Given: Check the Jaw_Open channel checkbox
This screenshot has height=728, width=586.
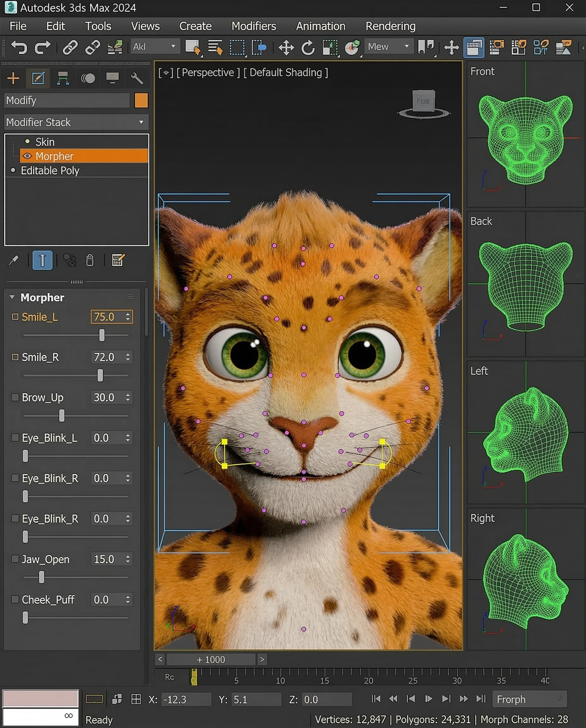Looking at the screenshot, I should coord(15,559).
